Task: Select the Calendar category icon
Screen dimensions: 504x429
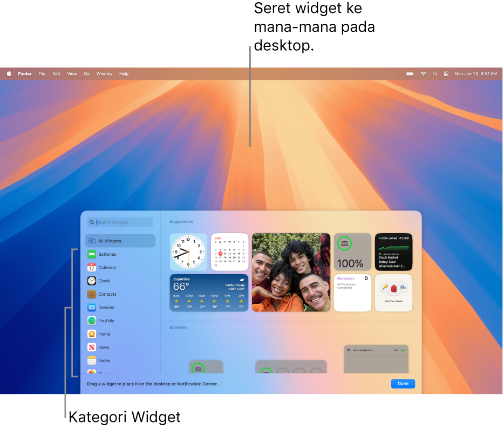Action: tap(92, 268)
